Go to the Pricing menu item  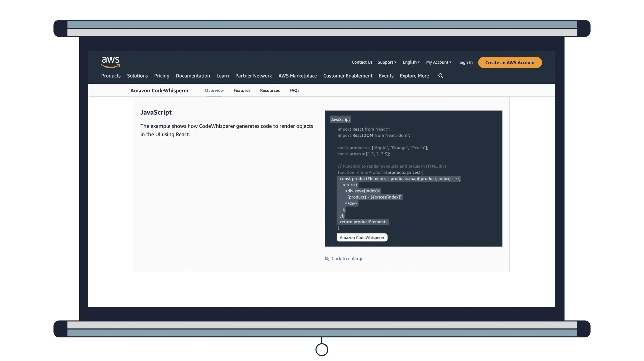point(161,76)
